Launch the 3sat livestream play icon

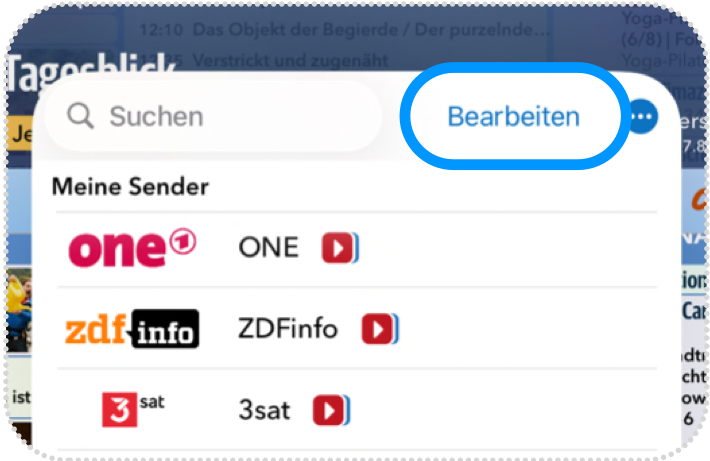coord(331,409)
